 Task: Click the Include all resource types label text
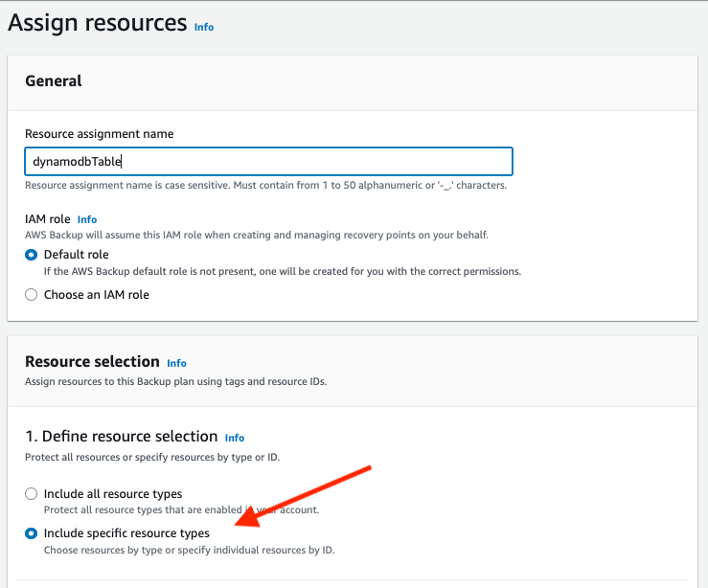[113, 494]
